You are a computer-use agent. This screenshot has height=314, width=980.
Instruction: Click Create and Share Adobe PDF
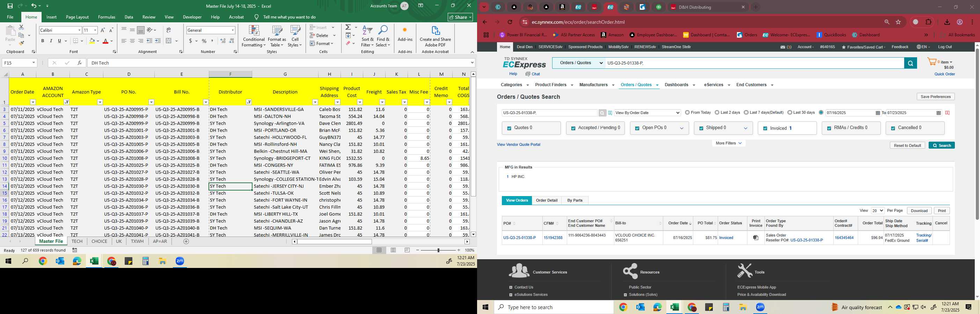pos(435,36)
